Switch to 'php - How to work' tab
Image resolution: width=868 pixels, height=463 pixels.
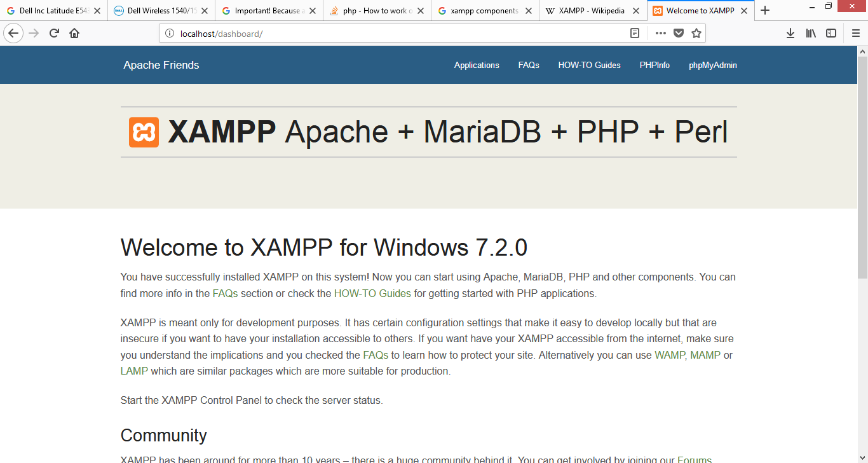[x=377, y=11]
